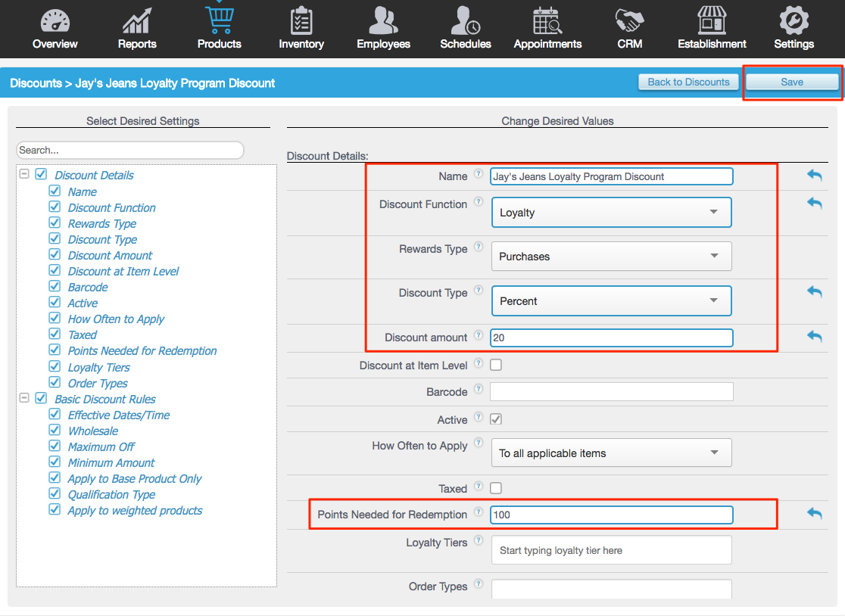Enable the Taxed checkbox
The height and width of the screenshot is (616, 845).
[x=496, y=488]
